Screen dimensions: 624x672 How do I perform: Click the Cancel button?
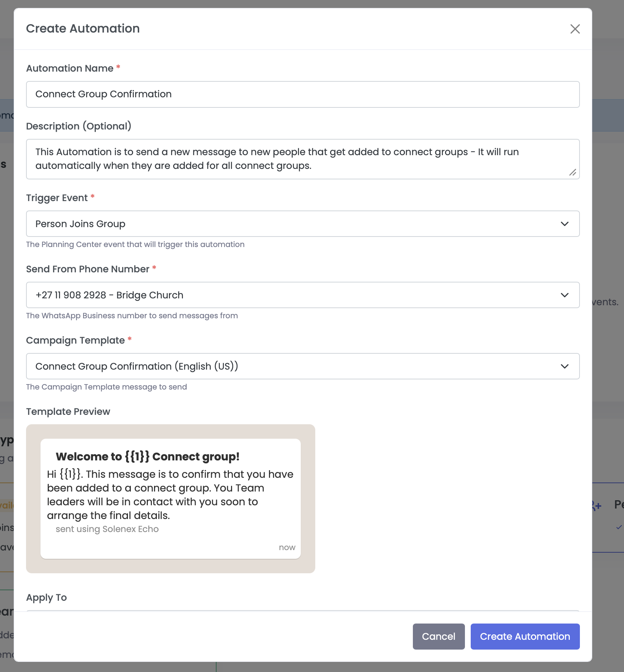439,636
